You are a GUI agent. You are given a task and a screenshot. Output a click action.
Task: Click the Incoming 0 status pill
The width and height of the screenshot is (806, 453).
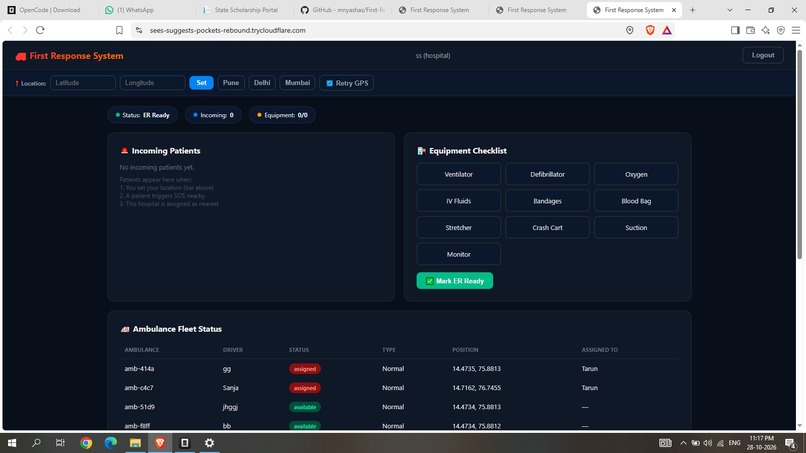pyautogui.click(x=213, y=115)
